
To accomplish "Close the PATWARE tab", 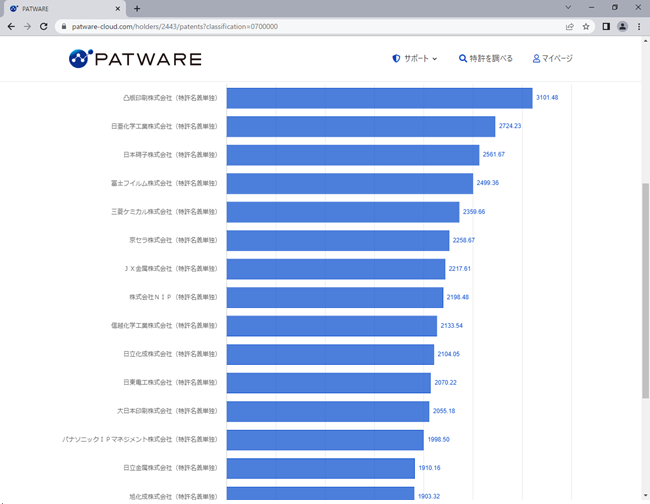I will tap(117, 8).
